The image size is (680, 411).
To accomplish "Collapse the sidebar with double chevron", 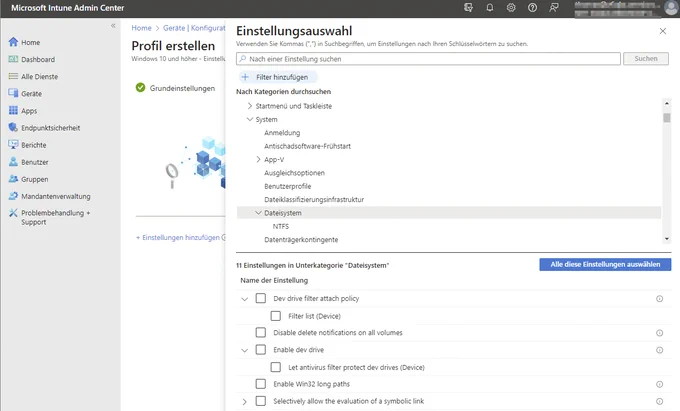I will click(113, 26).
